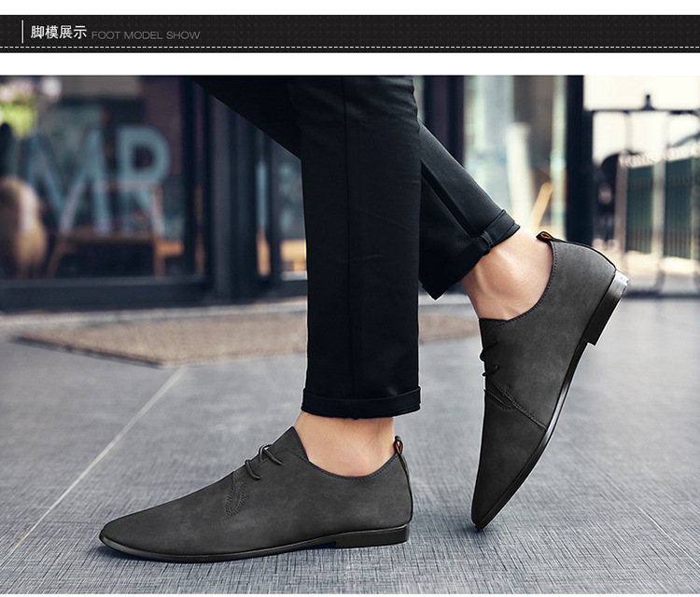This screenshot has height=597, width=700.
Task: Click the rolled trouser cuff of the front leg
Action: [360, 402]
